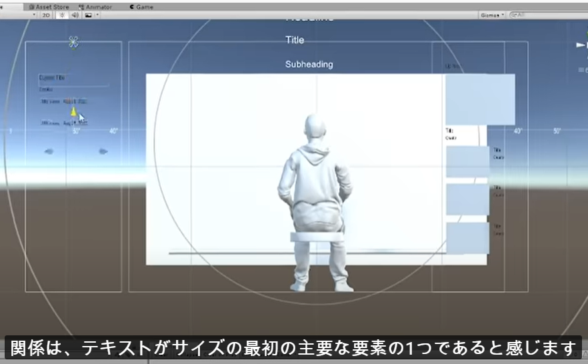The height and width of the screenshot is (364, 588).
Task: Select the second thumbnail card in list
Action: pyautogui.click(x=467, y=161)
